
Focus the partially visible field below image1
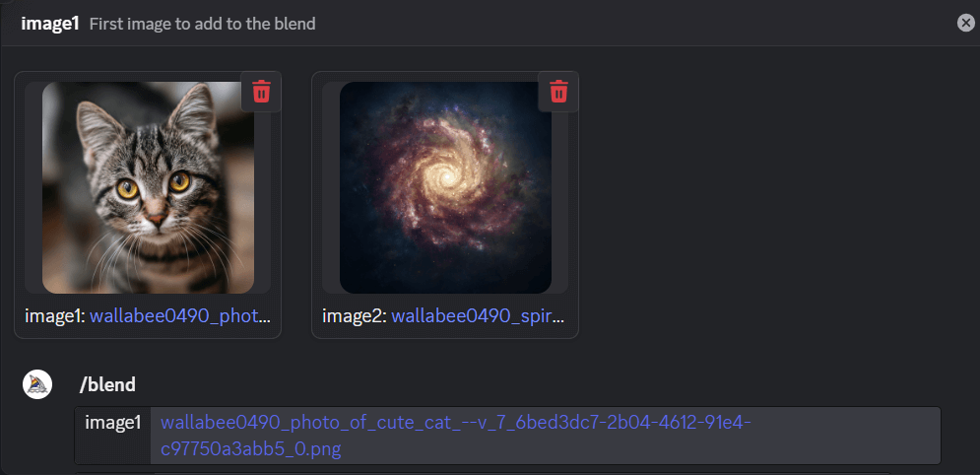click(x=483, y=473)
